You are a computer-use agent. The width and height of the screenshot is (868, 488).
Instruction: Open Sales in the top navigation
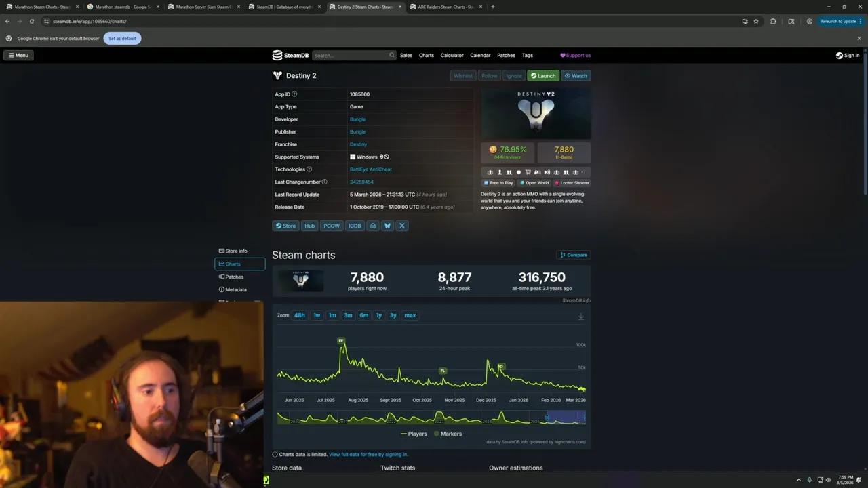click(406, 56)
